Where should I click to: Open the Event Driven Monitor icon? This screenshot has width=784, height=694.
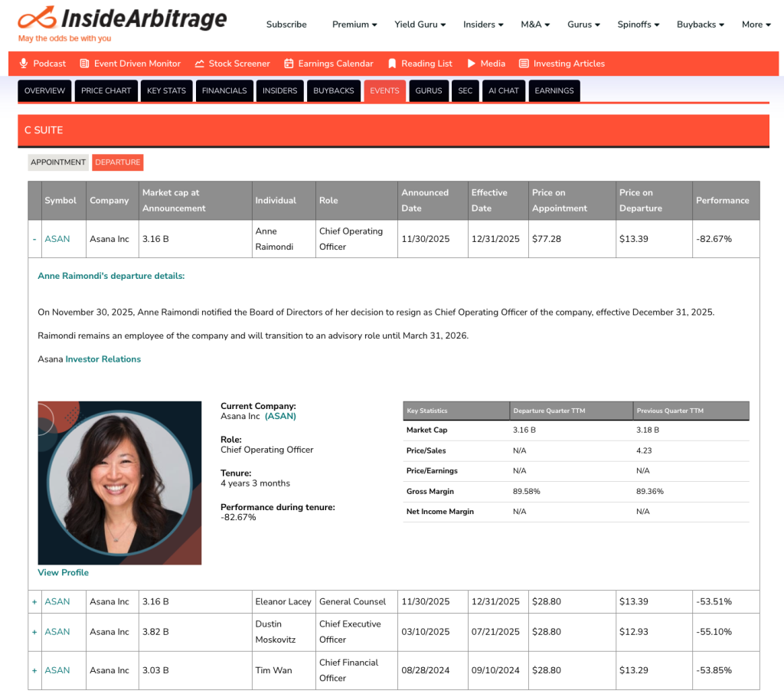84,64
